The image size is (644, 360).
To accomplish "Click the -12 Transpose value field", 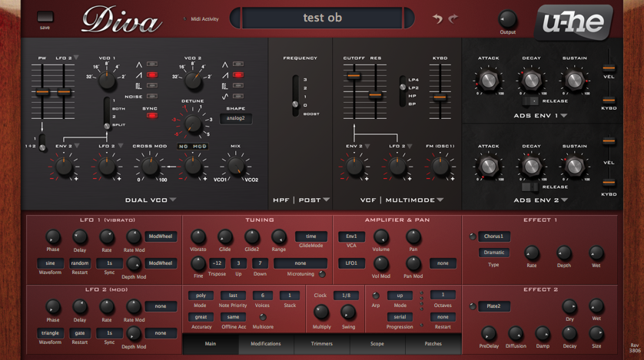I will pyautogui.click(x=217, y=263).
